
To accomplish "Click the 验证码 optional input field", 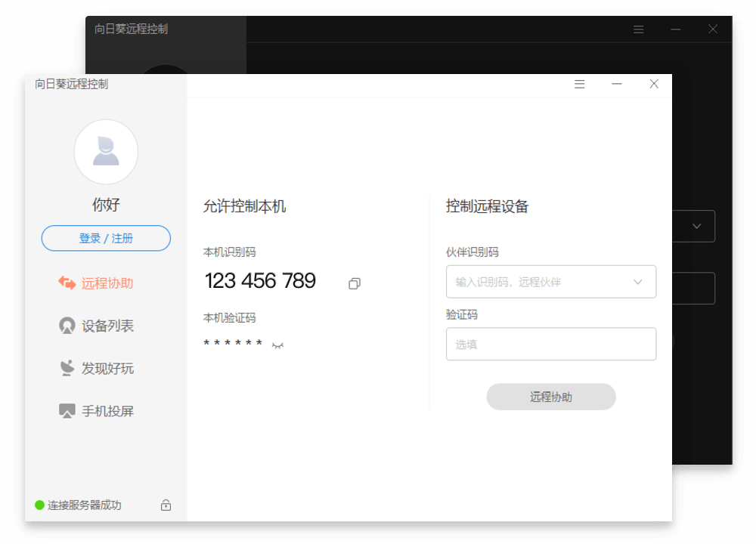I will pos(551,344).
